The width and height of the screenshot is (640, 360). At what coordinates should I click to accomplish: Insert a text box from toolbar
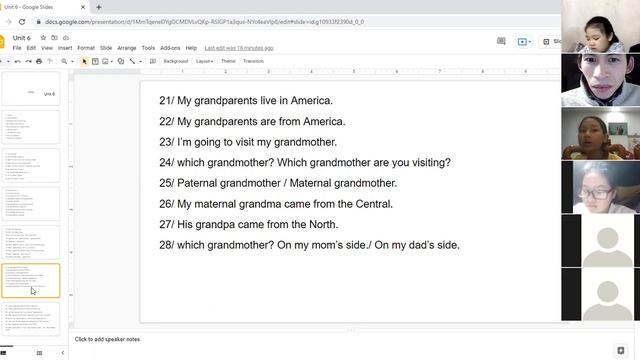coord(95,61)
